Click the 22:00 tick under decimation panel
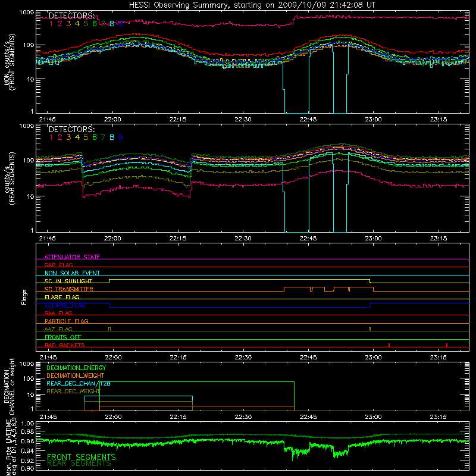476x476 pixels. pos(113,417)
